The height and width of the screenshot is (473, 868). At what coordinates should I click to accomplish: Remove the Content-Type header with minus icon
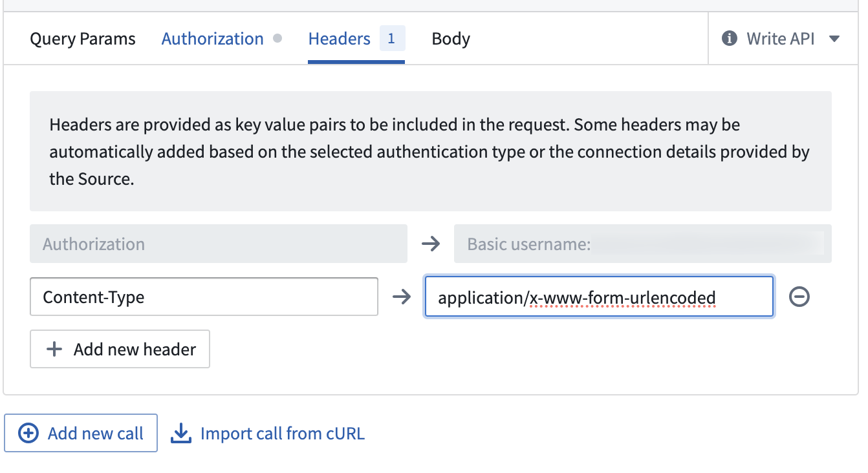coord(799,297)
